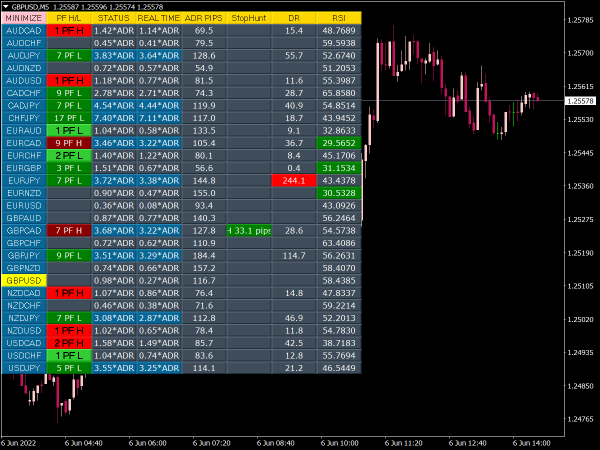Image resolution: width=600 pixels, height=450 pixels.
Task: Open the EURCAD symbol chart
Action: click(x=24, y=143)
